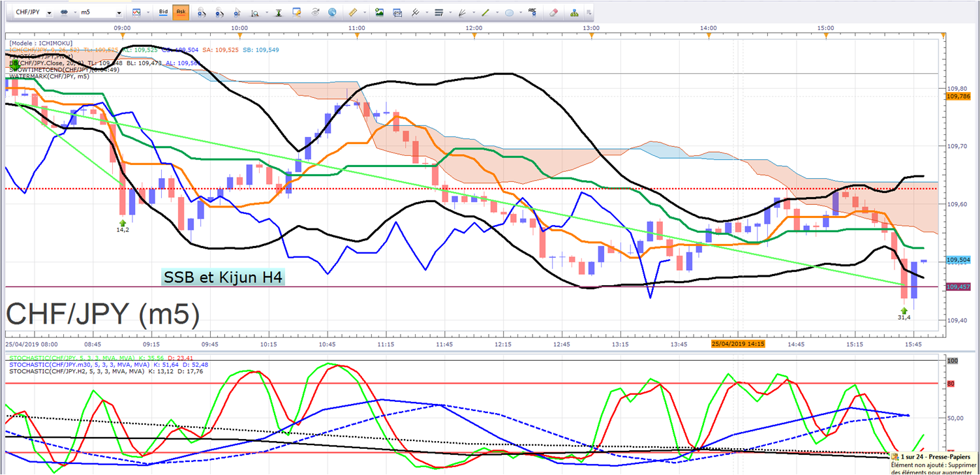Click the chart window template icon

[x=397, y=12]
